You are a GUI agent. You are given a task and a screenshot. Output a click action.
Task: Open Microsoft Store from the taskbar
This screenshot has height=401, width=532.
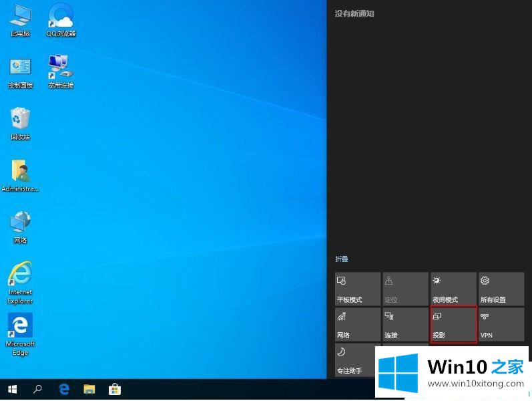[x=115, y=389]
